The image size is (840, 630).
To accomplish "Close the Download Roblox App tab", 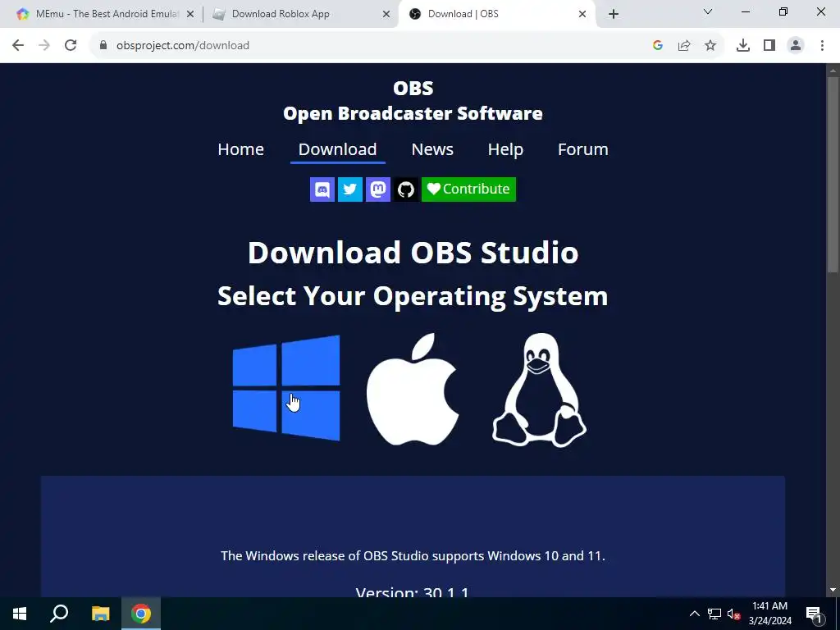I will (x=386, y=15).
